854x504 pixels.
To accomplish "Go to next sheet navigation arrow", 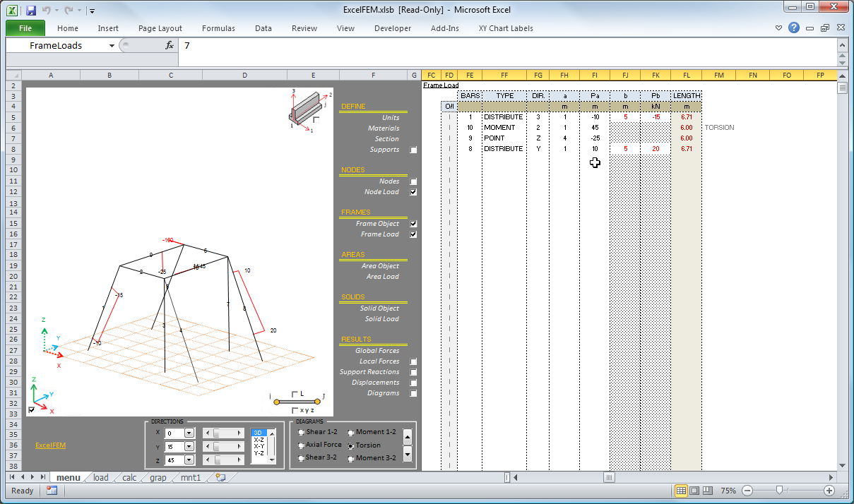I will (33, 477).
